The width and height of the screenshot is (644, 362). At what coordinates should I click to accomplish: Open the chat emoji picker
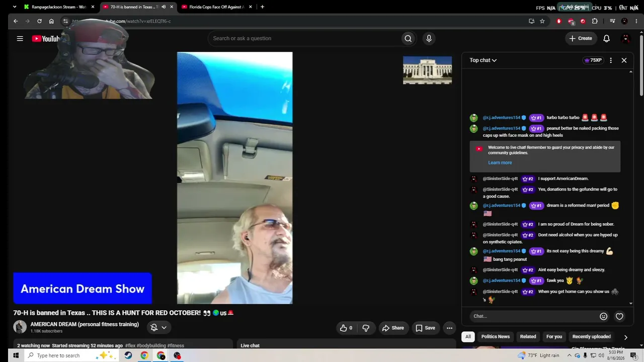603,316
